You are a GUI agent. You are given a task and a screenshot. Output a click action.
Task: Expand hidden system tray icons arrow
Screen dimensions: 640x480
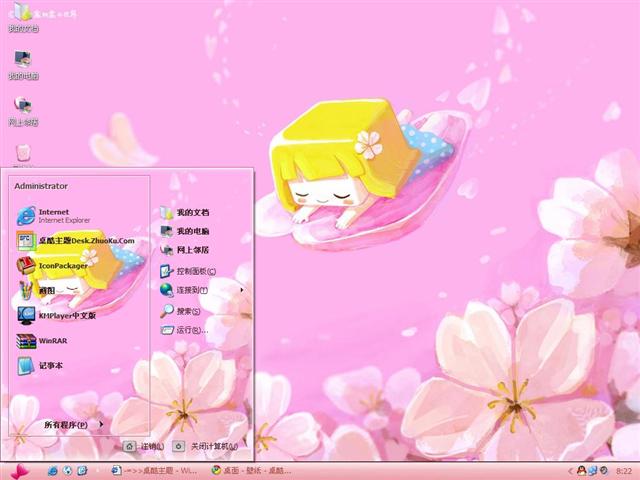click(x=570, y=471)
